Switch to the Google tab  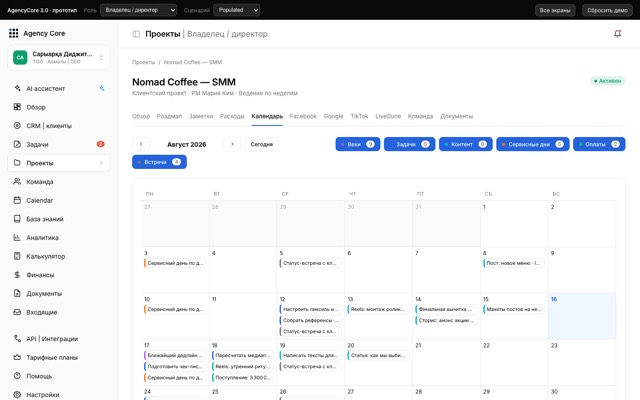(x=333, y=116)
